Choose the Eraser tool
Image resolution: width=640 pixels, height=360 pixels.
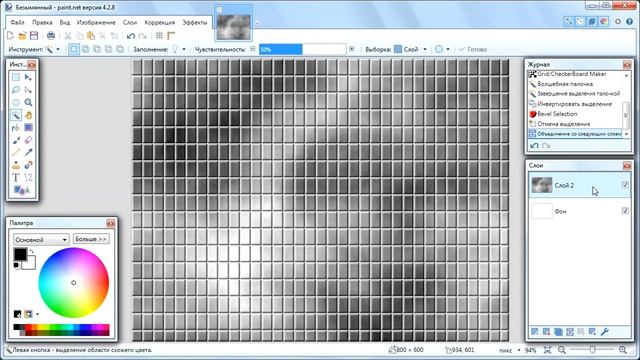pyautogui.click(x=28, y=140)
